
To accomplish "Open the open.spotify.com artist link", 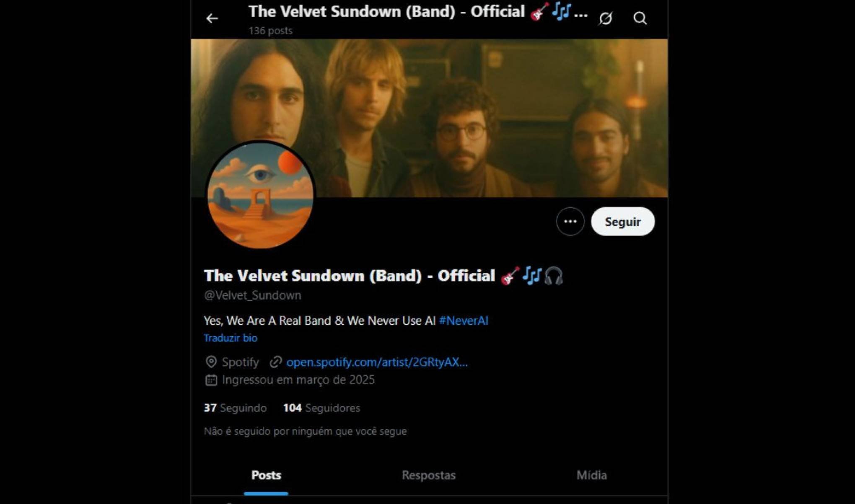I will (x=377, y=362).
